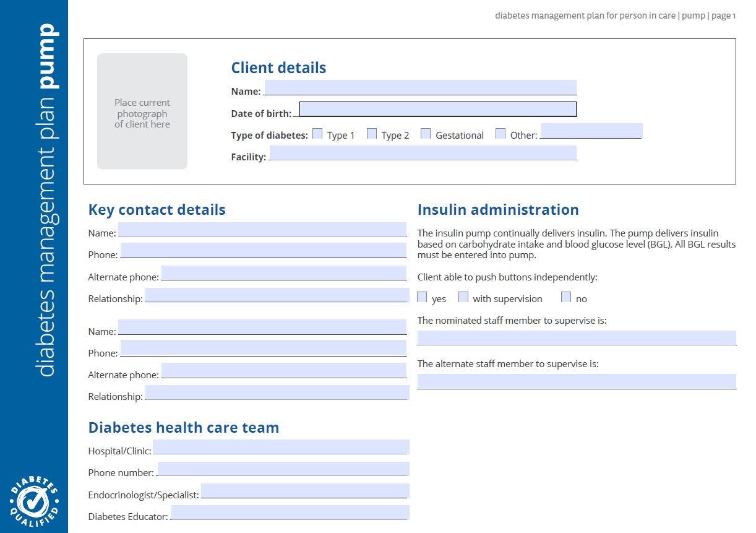Screen dimensions: 756x533
Task: Click the client Name field
Action: click(420, 87)
